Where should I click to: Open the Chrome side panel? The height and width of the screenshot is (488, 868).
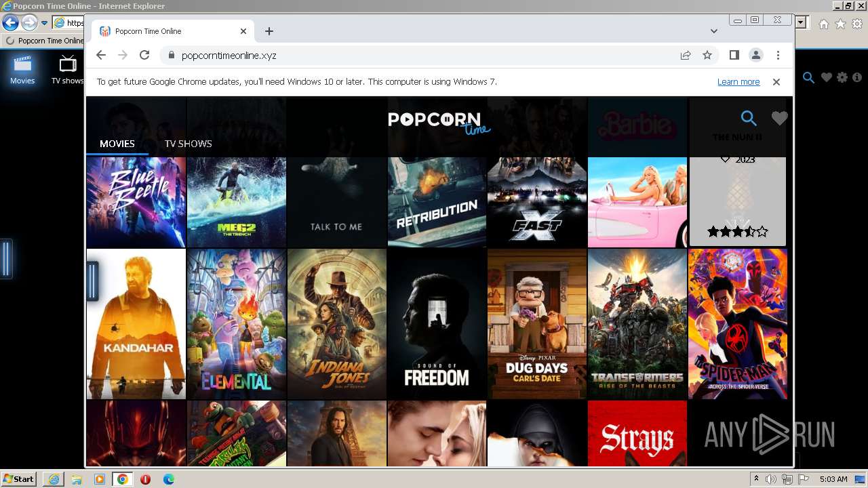(x=734, y=56)
